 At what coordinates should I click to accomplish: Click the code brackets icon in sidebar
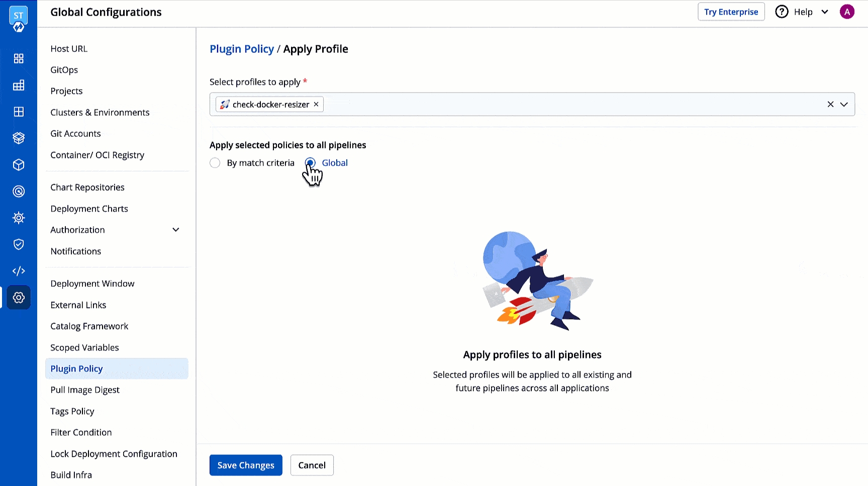tap(19, 271)
